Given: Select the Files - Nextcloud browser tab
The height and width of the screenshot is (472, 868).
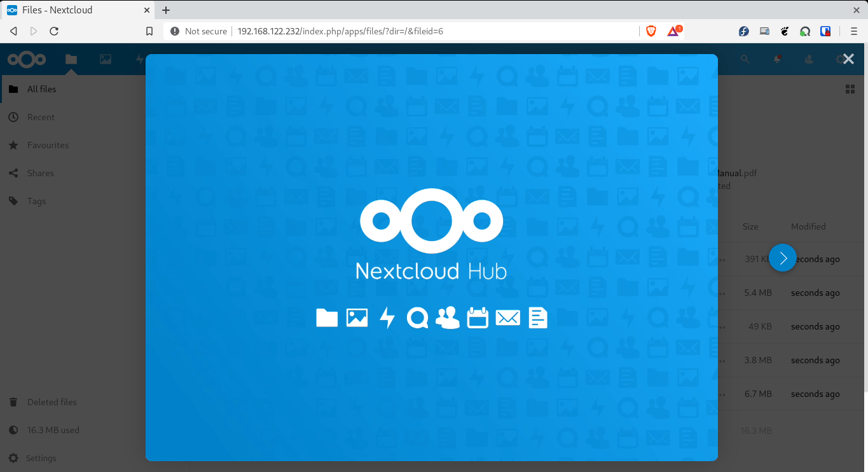Looking at the screenshot, I should (x=78, y=10).
